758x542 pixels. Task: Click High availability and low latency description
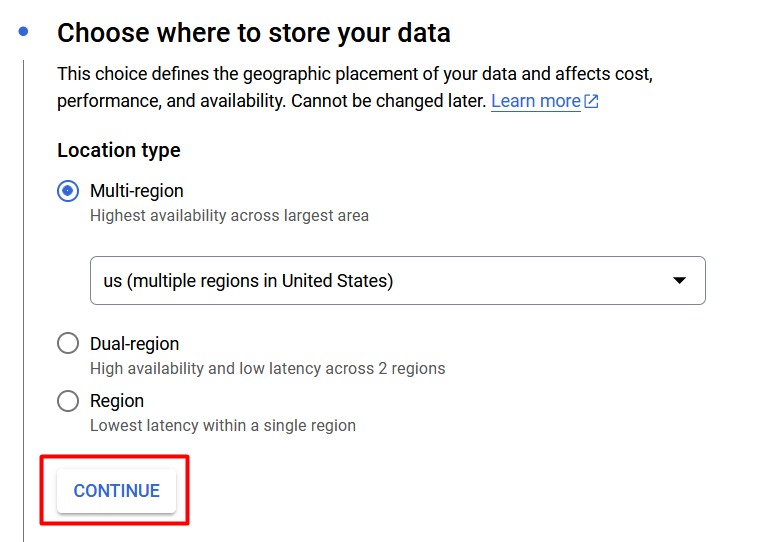coord(267,368)
